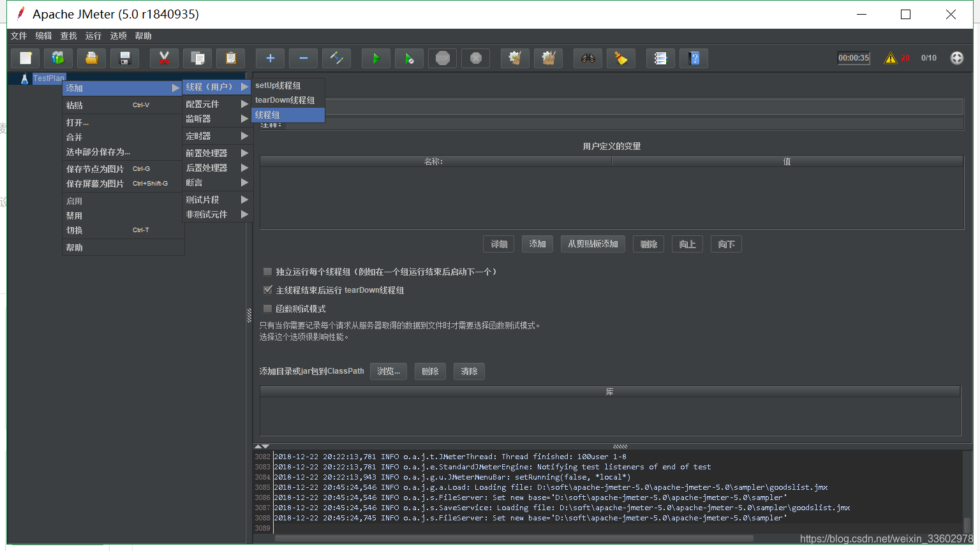This screenshot has height=551, width=980.
Task: Choose 线程组 highlighted menu item
Action: (288, 115)
